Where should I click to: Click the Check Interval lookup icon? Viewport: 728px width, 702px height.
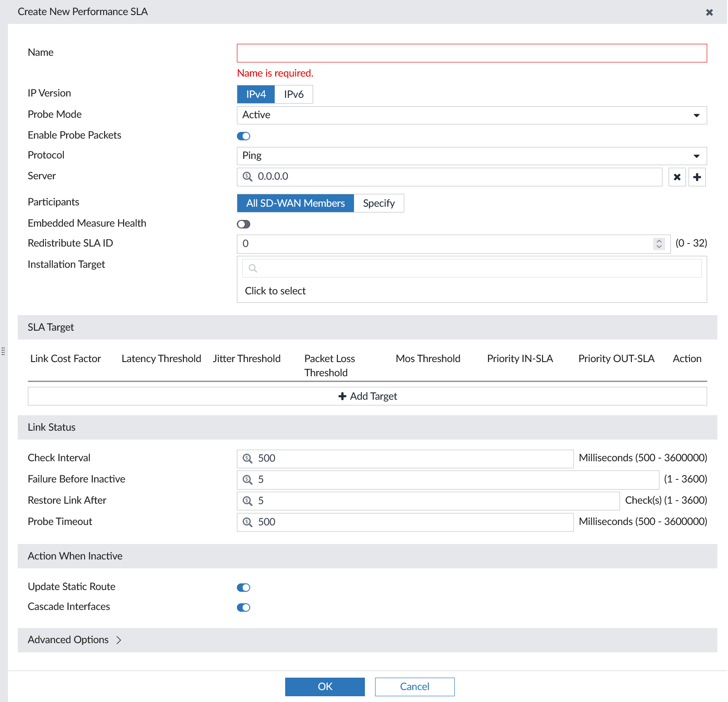point(248,458)
